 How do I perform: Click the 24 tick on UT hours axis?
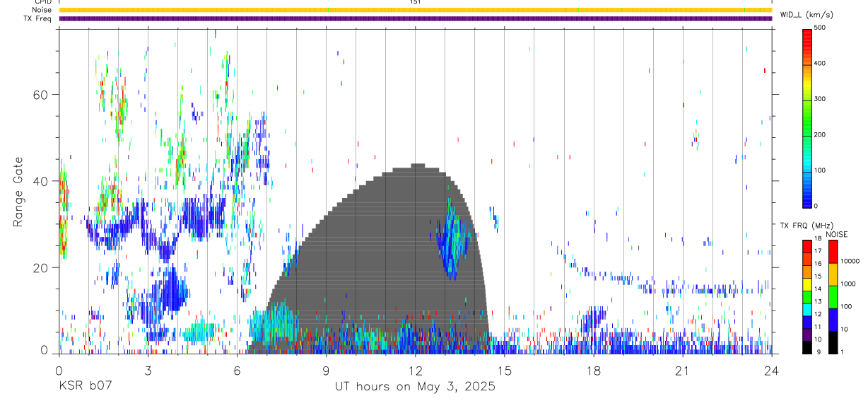pos(771,371)
